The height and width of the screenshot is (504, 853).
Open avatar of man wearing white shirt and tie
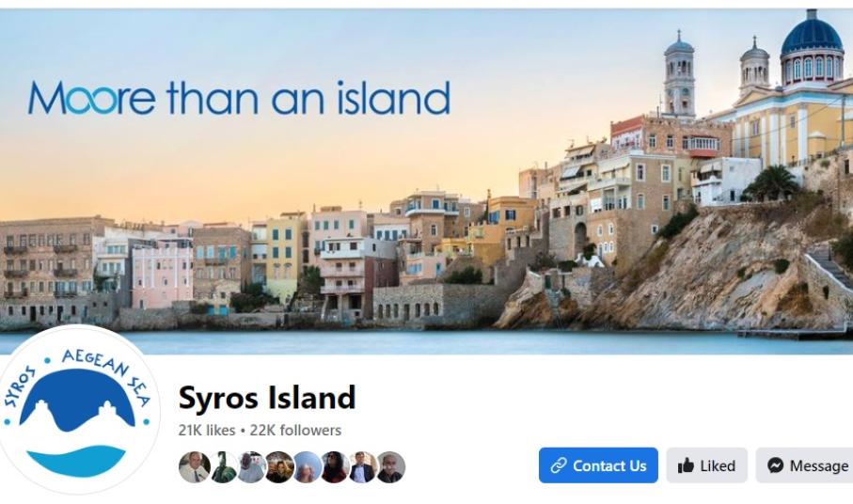tap(195, 467)
